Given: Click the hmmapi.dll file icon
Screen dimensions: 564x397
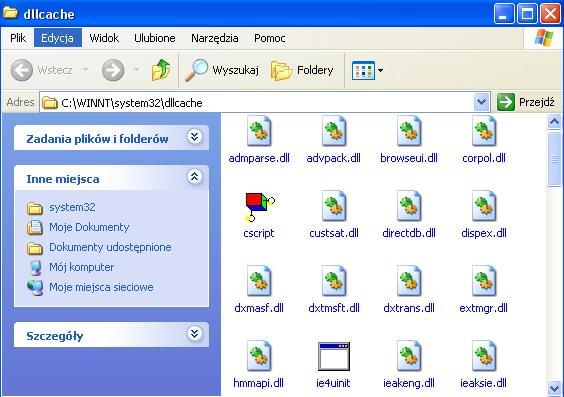Looking at the screenshot, I should [x=259, y=356].
